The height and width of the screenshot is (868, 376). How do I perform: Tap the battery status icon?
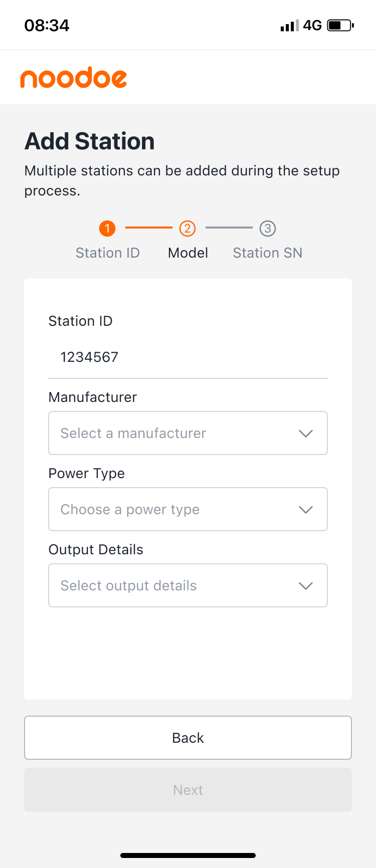[x=340, y=25]
